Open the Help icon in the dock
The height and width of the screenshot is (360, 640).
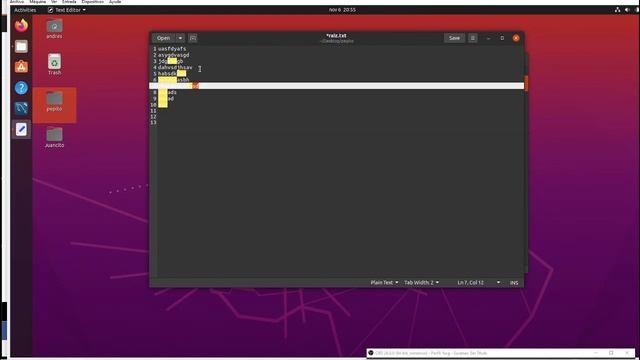point(21,88)
